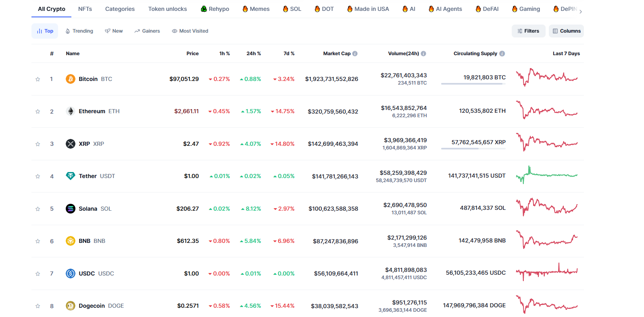Click the XRP logo icon
Image resolution: width=644 pixels, height=317 pixels.
point(71,144)
